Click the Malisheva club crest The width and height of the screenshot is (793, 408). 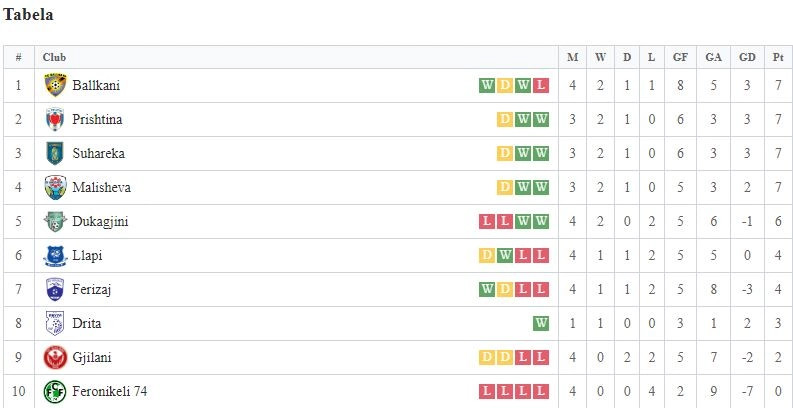pos(55,187)
